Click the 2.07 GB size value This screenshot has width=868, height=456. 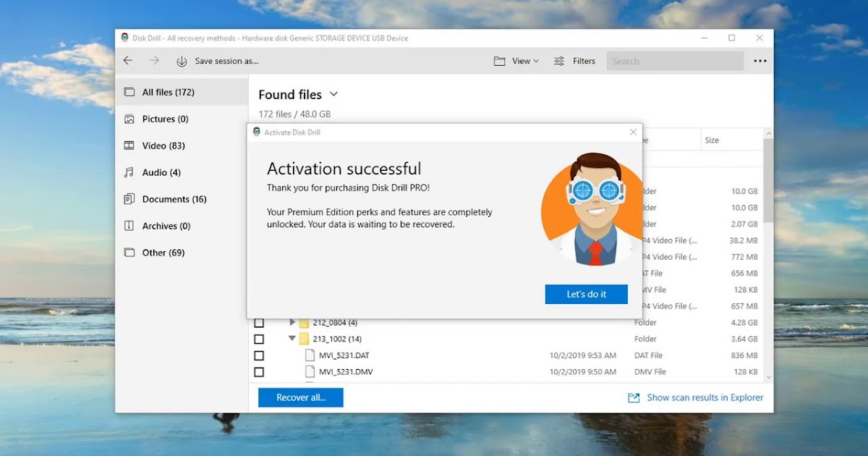pos(744,224)
